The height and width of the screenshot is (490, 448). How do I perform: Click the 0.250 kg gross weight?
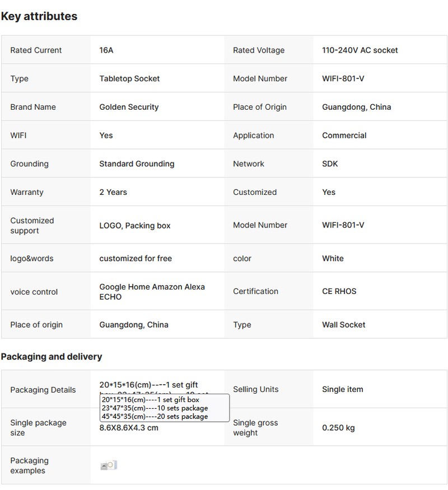[338, 428]
